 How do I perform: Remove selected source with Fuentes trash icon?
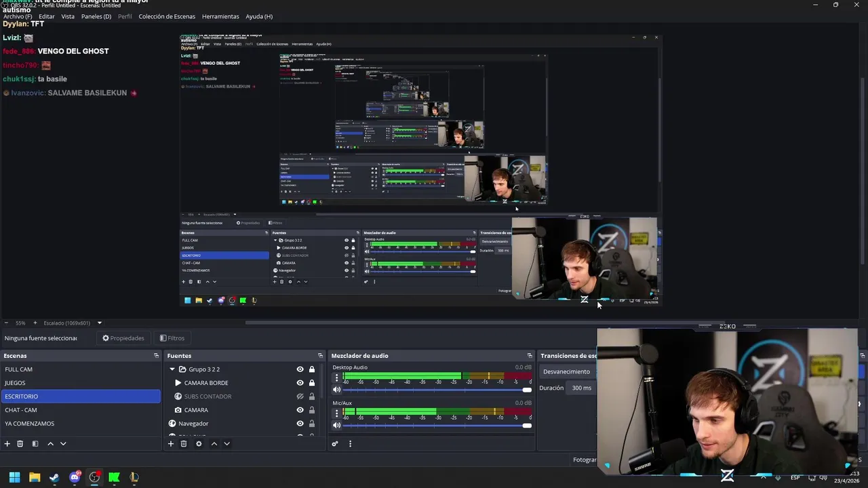click(x=184, y=444)
